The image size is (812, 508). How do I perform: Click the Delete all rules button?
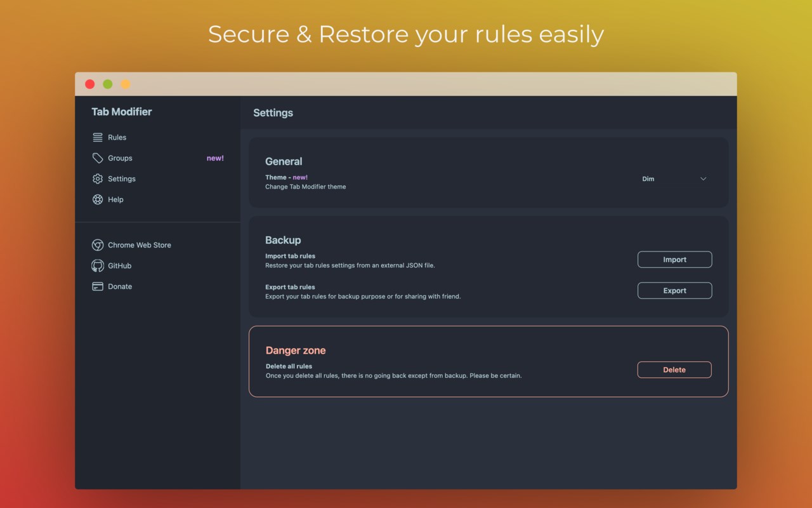pos(674,370)
